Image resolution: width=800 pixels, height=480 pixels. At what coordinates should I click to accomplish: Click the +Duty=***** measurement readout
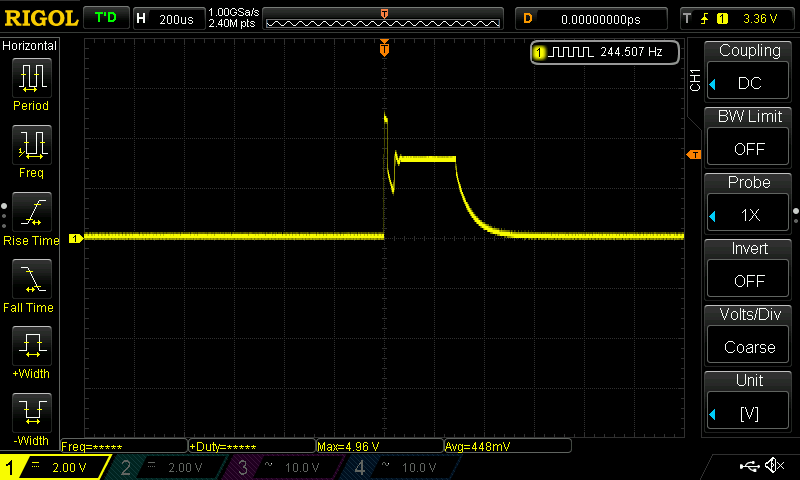[252, 446]
